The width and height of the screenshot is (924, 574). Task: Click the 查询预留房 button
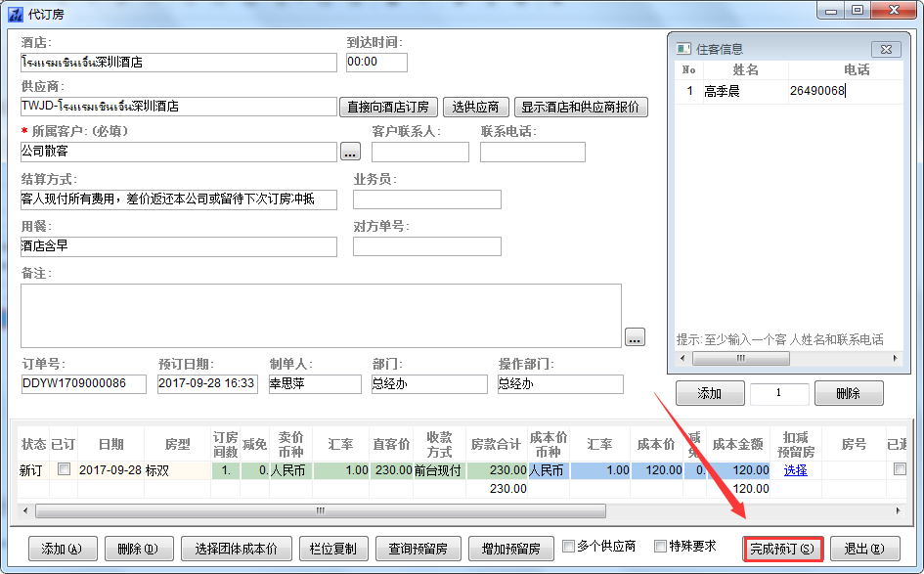tap(418, 549)
